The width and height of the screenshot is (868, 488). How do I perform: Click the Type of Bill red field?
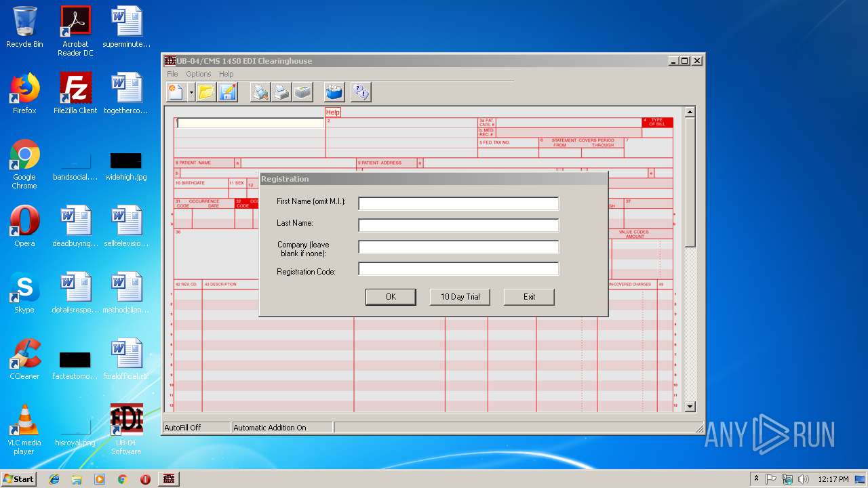pos(657,123)
